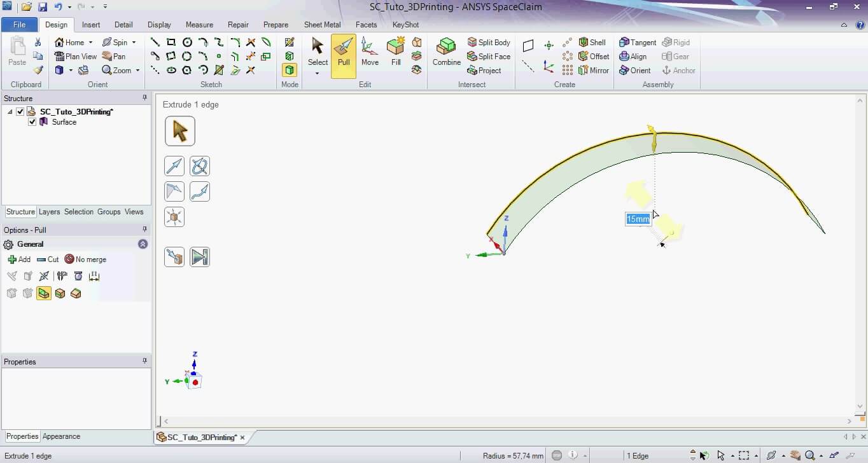The image size is (868, 463).
Task: Toggle the Surface visibility checkbox
Action: click(x=32, y=122)
